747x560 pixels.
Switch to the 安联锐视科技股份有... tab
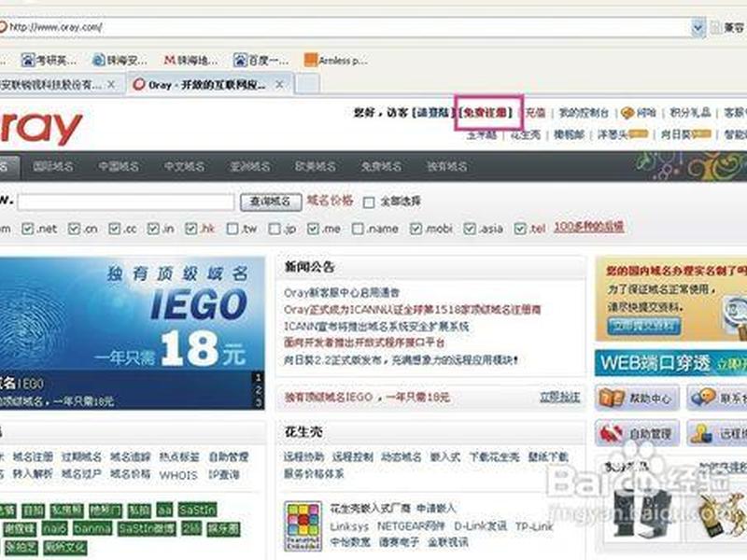(51, 84)
